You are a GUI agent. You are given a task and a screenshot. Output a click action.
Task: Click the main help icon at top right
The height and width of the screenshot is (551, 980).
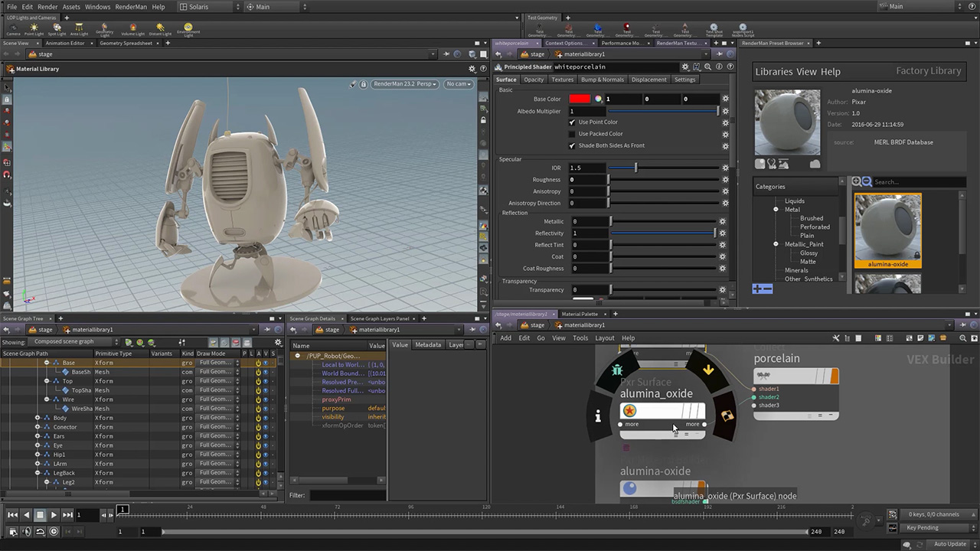[972, 6]
